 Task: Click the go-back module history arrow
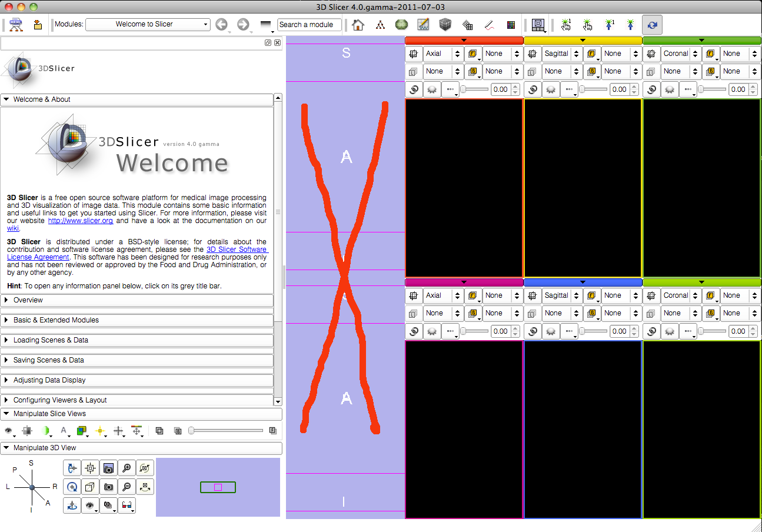[x=221, y=25]
